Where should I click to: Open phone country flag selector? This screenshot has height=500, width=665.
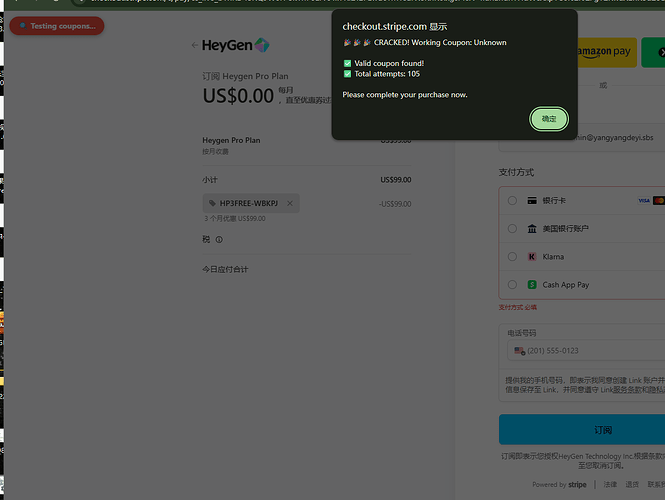(x=520, y=351)
